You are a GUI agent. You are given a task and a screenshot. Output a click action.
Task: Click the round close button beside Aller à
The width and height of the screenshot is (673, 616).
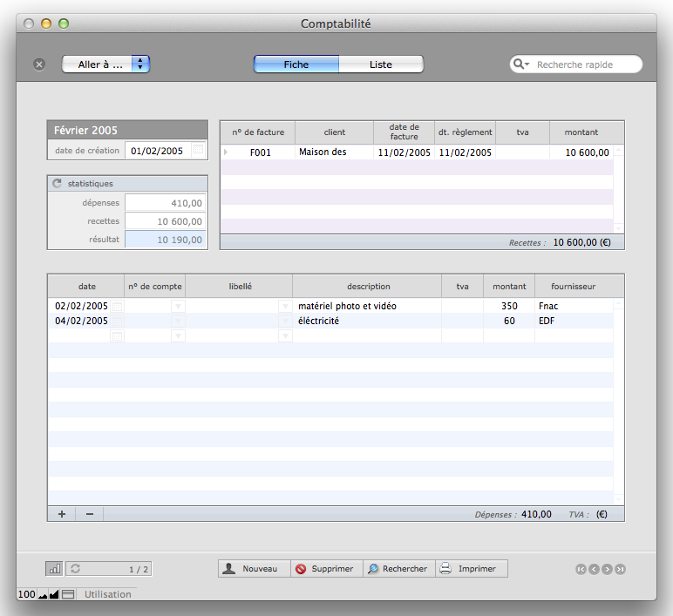click(39, 64)
